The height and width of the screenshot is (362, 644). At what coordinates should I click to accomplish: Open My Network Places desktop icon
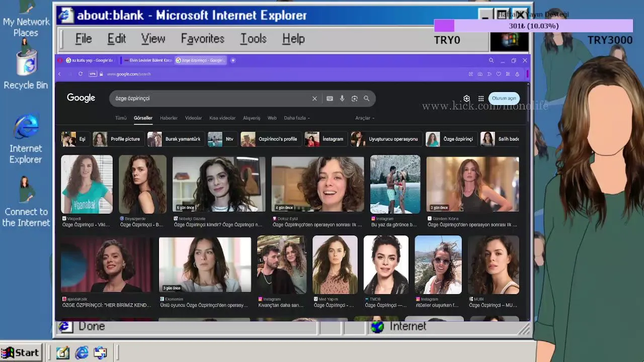pos(26,19)
